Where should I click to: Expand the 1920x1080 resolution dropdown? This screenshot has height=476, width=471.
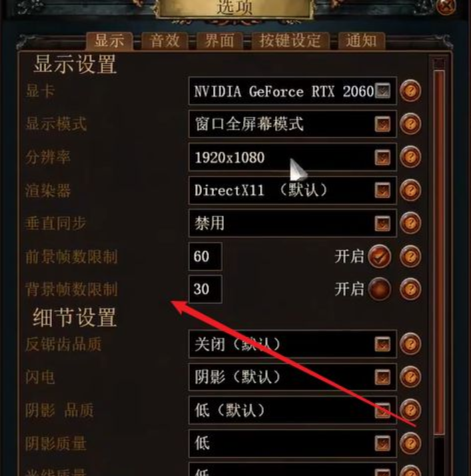coord(292,157)
